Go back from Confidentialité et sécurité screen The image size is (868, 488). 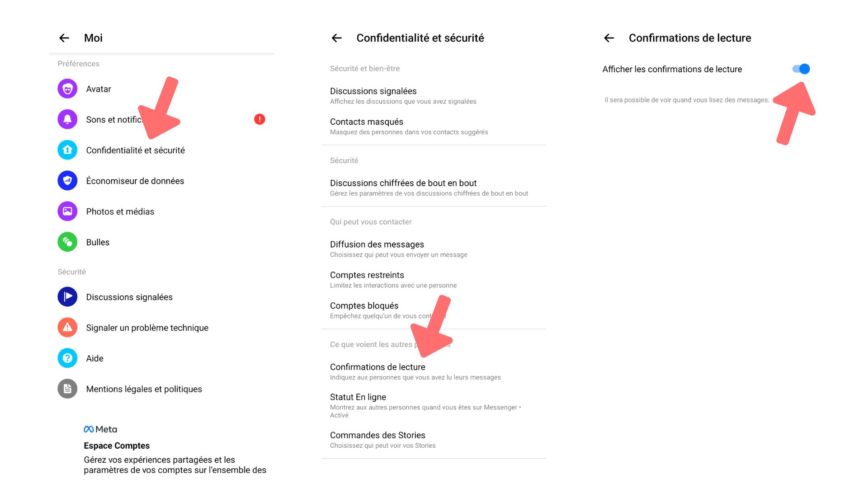[x=336, y=38]
